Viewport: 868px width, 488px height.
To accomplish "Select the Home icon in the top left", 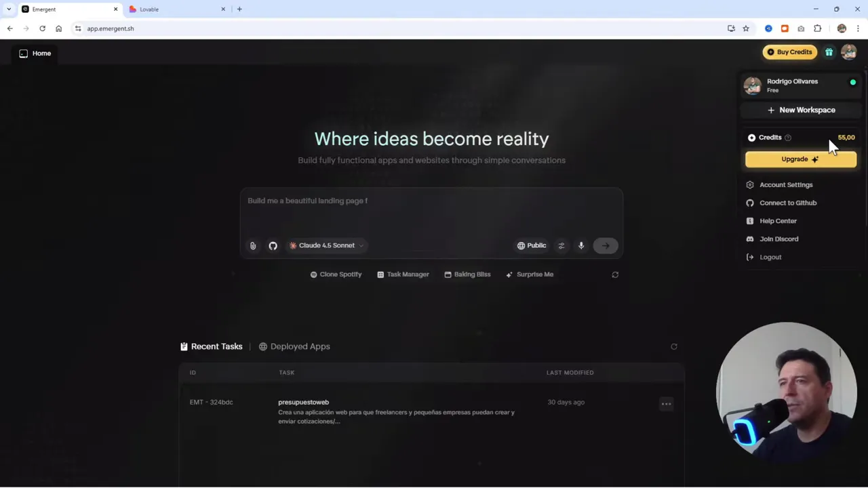I will [23, 53].
